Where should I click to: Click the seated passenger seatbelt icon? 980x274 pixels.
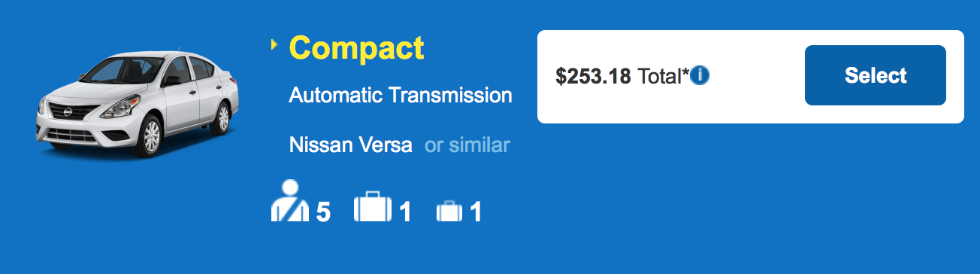(x=289, y=202)
